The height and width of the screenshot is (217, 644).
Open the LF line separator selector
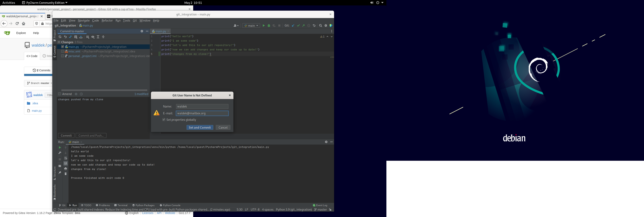(247, 210)
